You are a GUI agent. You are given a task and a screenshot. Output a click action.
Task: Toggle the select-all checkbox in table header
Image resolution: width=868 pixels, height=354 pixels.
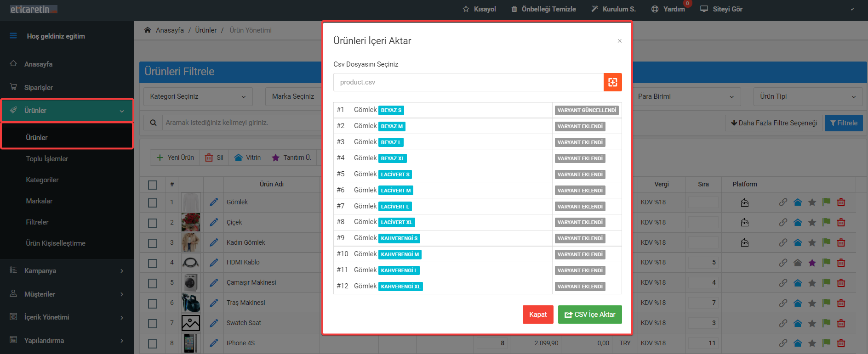(x=153, y=185)
